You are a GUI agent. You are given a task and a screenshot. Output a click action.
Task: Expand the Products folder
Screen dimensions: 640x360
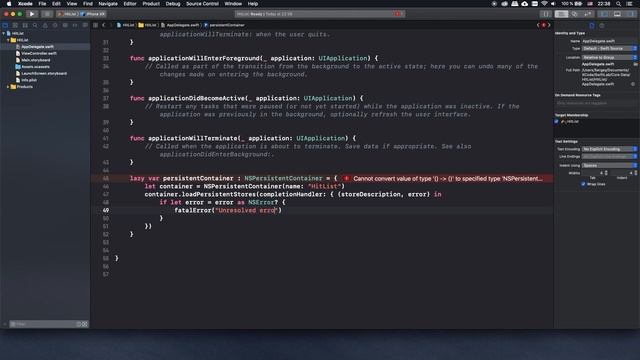[x=8, y=87]
